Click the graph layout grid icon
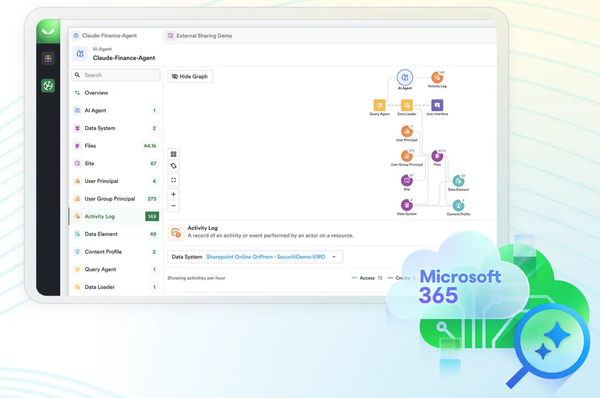Screen dimensions: 600x398 pyautogui.click(x=173, y=154)
